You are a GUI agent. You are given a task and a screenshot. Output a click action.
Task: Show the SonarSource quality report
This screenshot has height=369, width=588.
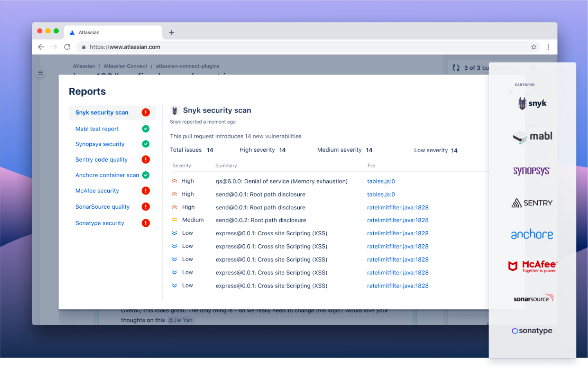click(102, 207)
